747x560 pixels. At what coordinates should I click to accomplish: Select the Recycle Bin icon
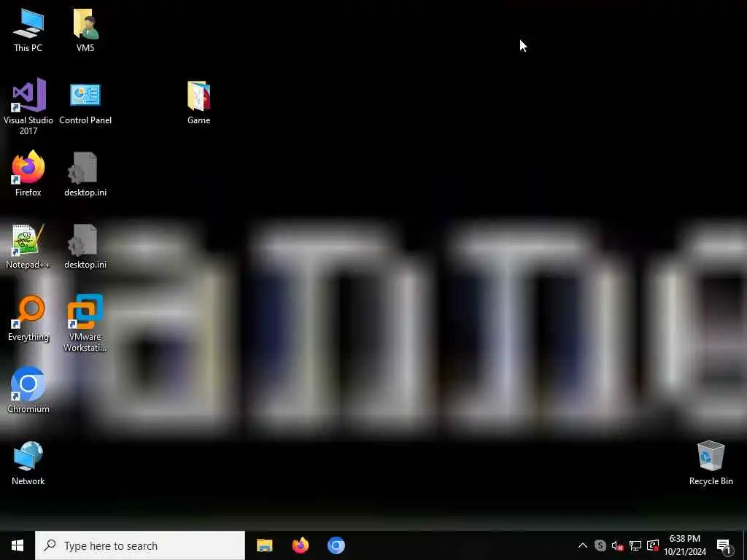[711, 463]
